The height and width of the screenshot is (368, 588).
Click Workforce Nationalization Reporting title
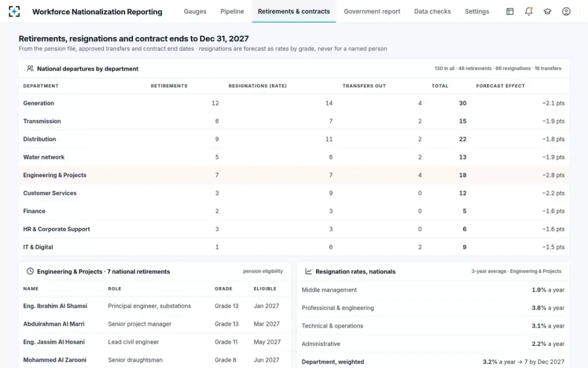(x=97, y=12)
